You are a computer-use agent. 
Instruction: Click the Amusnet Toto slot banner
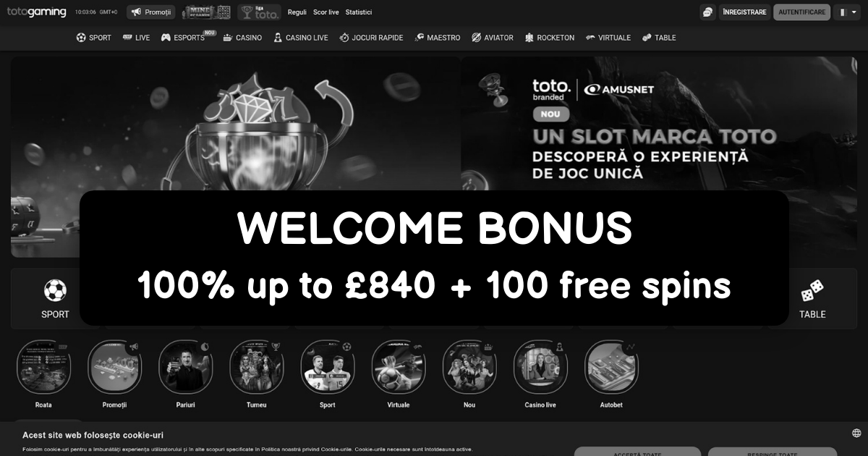tap(659, 124)
